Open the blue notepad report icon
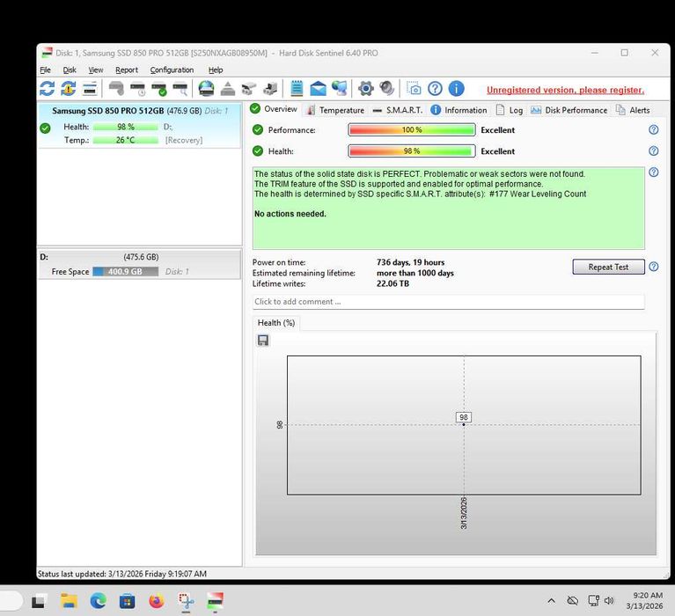 tap(297, 89)
